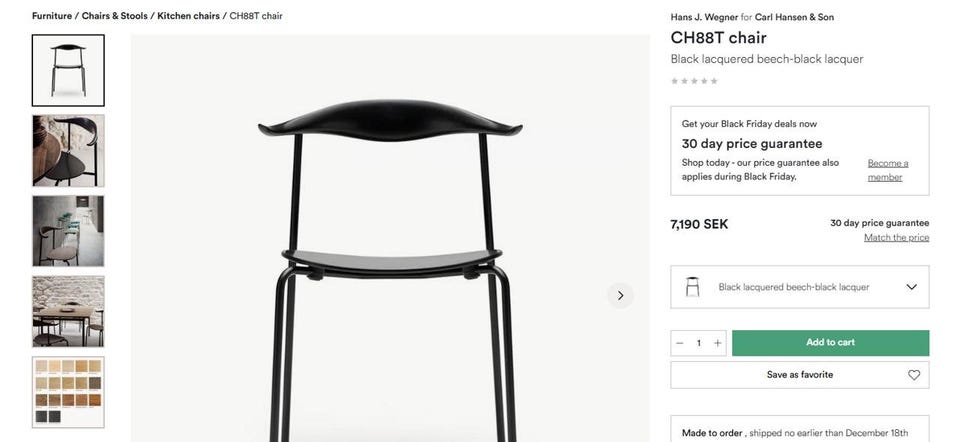The width and height of the screenshot is (960, 442).
Task: Open the Black lacquered beech-black lacquer selector
Action: (800, 287)
